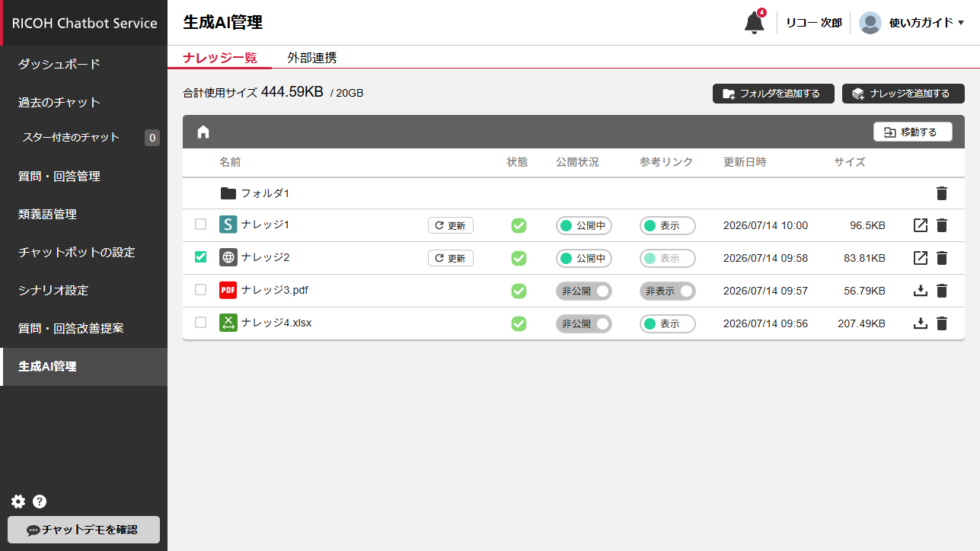Click file name ナレッジ3.pdf
This screenshot has width=980, height=551.
275,290
